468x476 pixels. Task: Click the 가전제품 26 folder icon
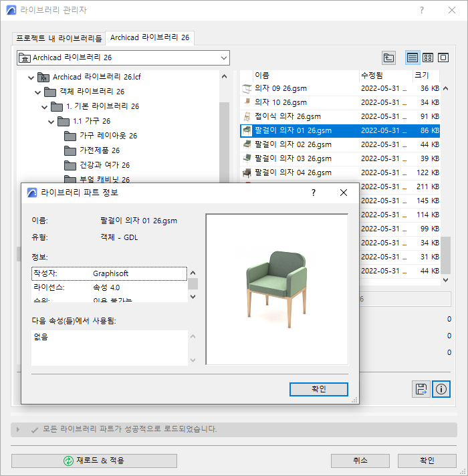click(70, 150)
